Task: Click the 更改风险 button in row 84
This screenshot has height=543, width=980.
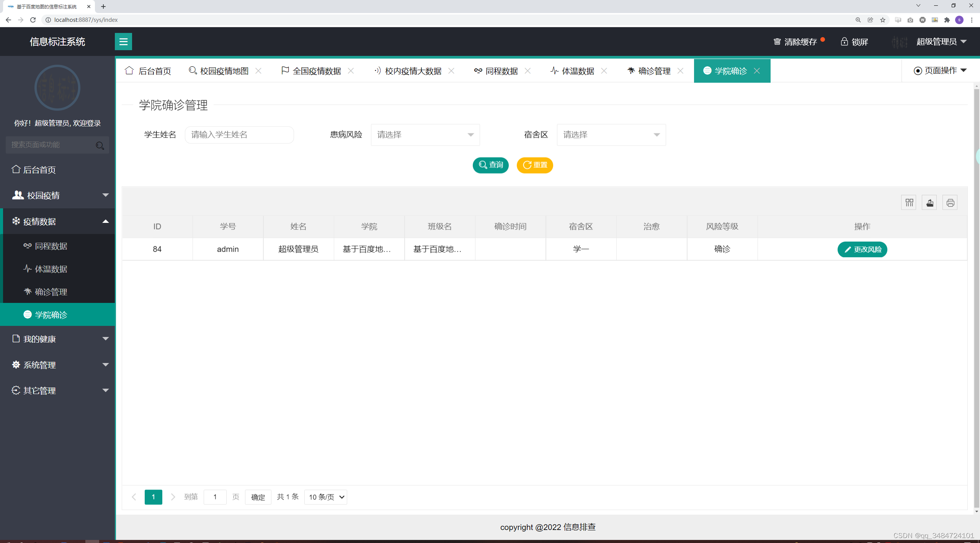Action: tap(862, 250)
